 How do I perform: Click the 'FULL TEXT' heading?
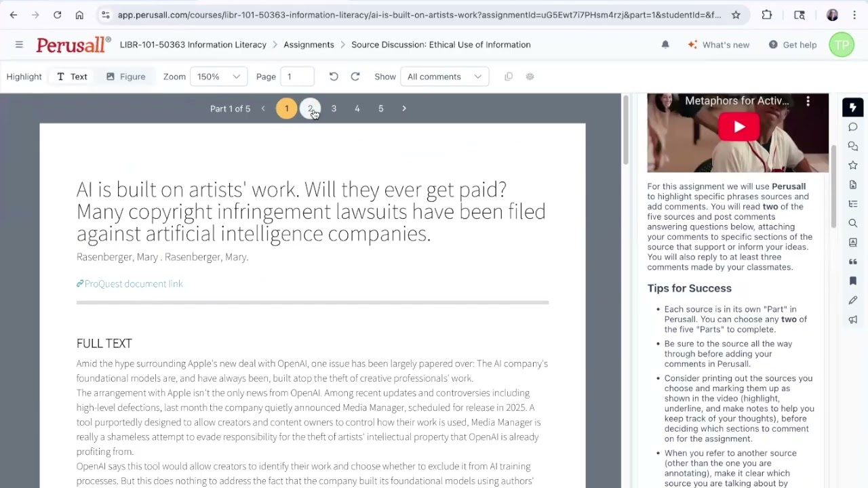coord(104,344)
